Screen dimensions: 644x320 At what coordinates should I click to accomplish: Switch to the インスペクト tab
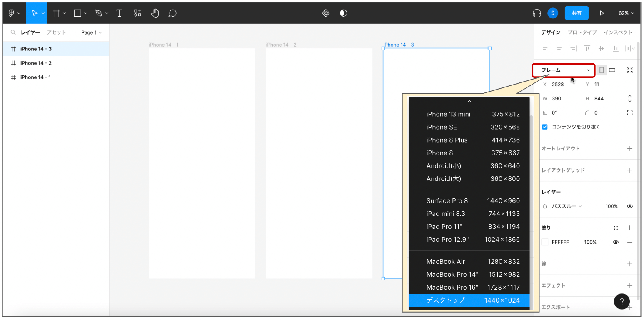tap(618, 32)
